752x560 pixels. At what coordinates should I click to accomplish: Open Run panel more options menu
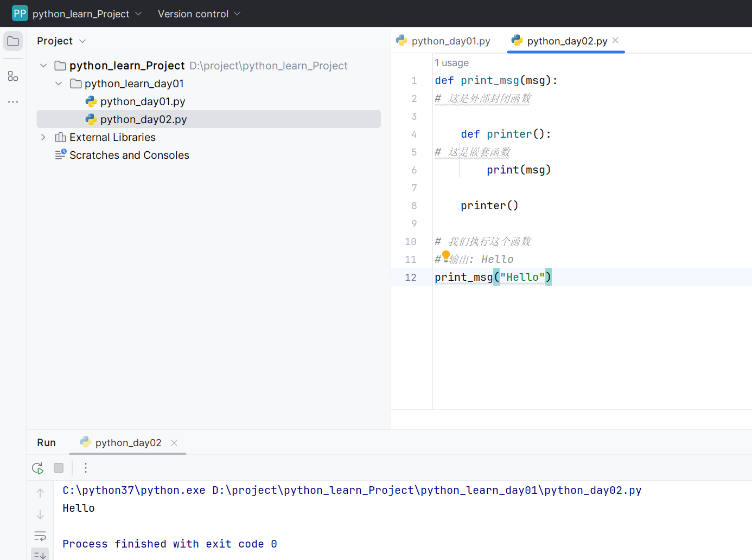pos(86,468)
